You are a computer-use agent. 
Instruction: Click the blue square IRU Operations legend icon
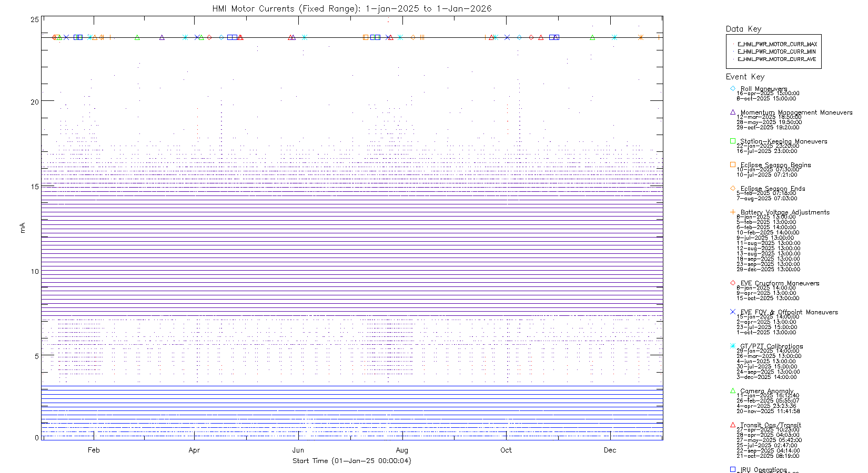732,469
